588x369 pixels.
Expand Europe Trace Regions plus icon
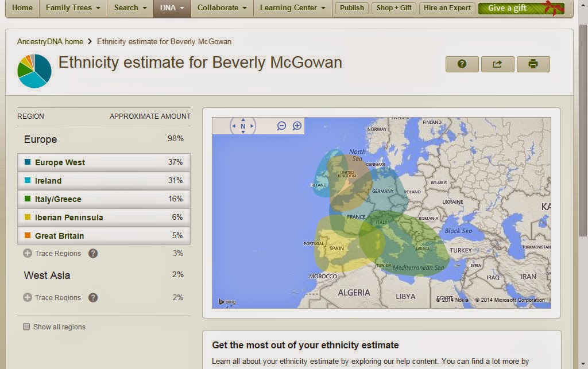point(28,254)
